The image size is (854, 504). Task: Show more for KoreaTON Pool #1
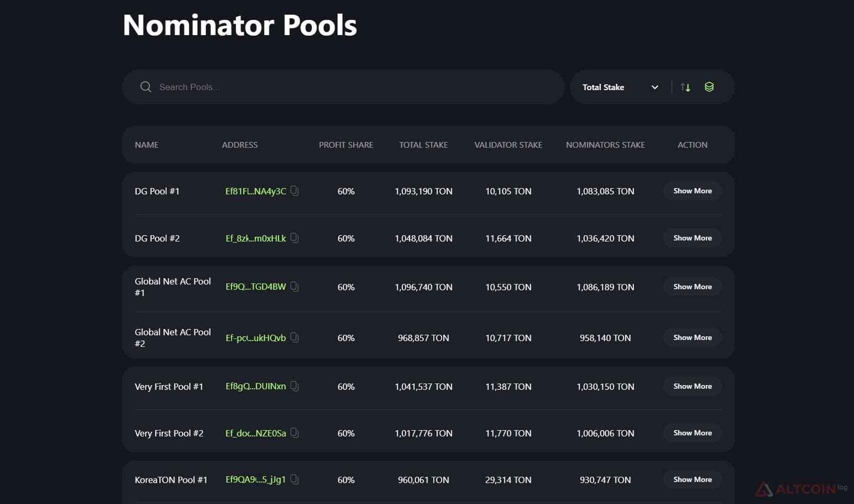(693, 479)
